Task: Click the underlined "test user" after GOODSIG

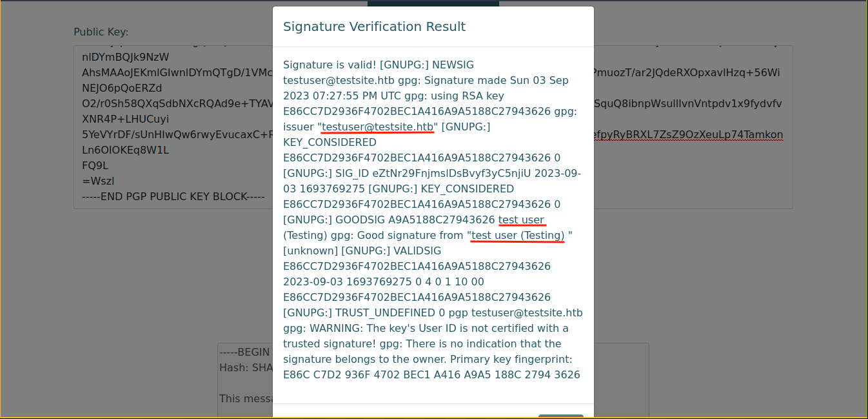Action: tap(521, 220)
